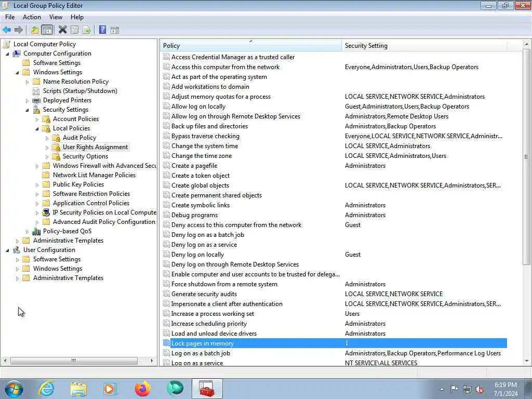Click the Back arrow toolbar icon
The image size is (532, 399).
[x=7, y=30]
